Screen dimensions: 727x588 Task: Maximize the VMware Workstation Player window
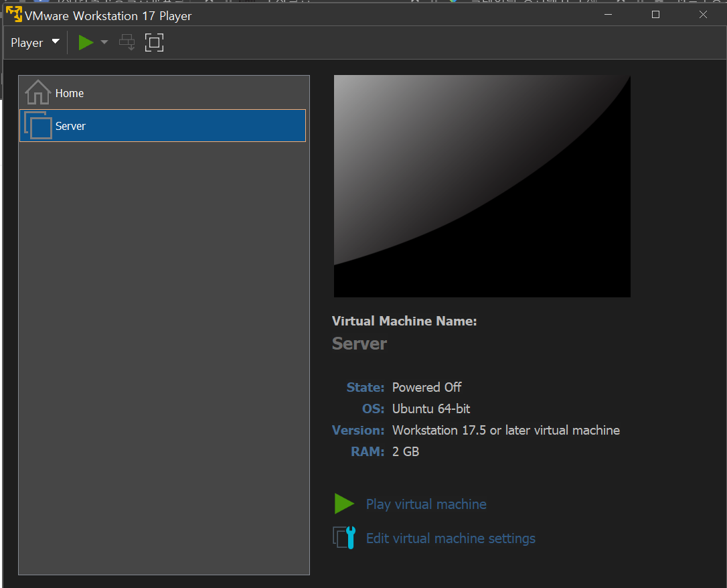click(x=655, y=14)
